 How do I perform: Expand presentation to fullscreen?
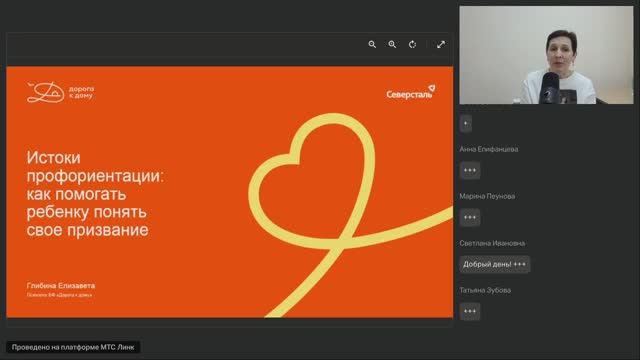(x=441, y=44)
